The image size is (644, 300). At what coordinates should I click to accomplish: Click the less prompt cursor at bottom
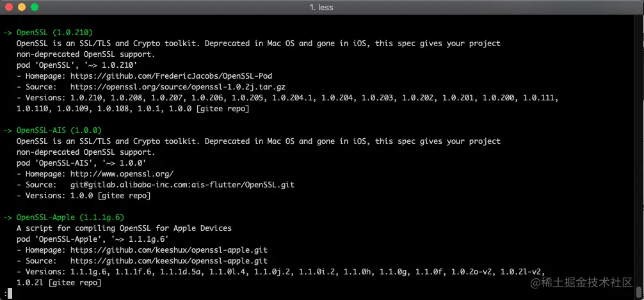click(10, 294)
